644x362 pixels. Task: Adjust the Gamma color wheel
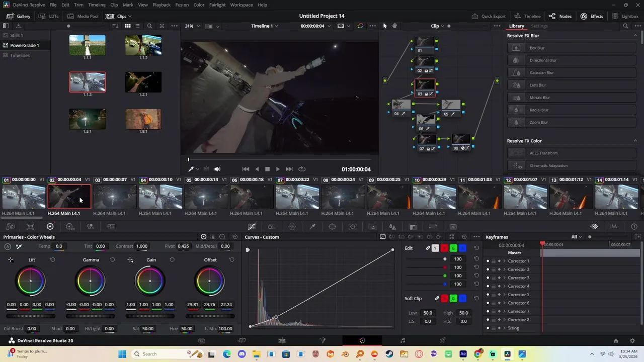click(91, 281)
